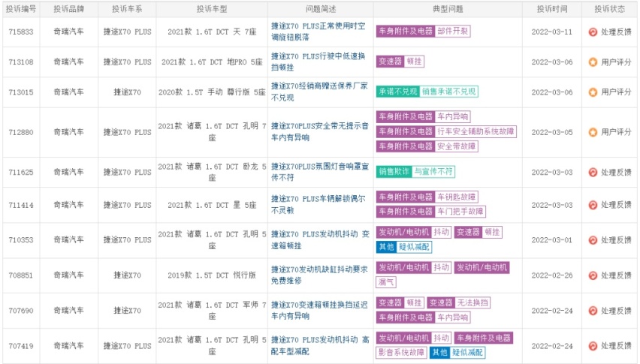Click the date 2022-03-01

[x=552, y=240]
